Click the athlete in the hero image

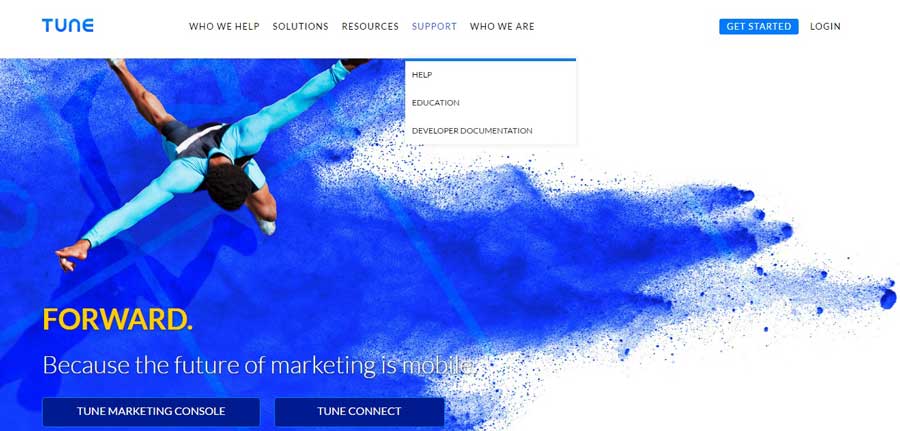(x=212, y=155)
